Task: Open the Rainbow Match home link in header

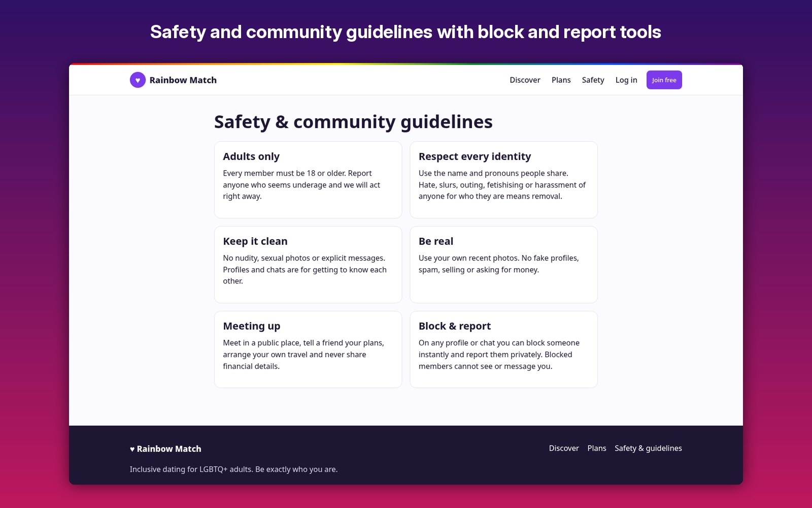Action: coord(173,80)
